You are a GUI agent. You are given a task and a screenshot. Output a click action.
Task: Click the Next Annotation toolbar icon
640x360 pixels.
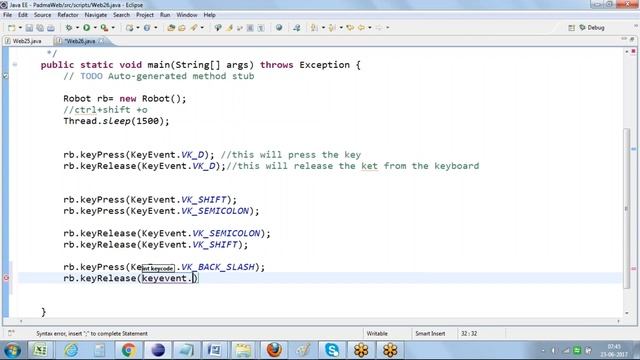(314, 28)
